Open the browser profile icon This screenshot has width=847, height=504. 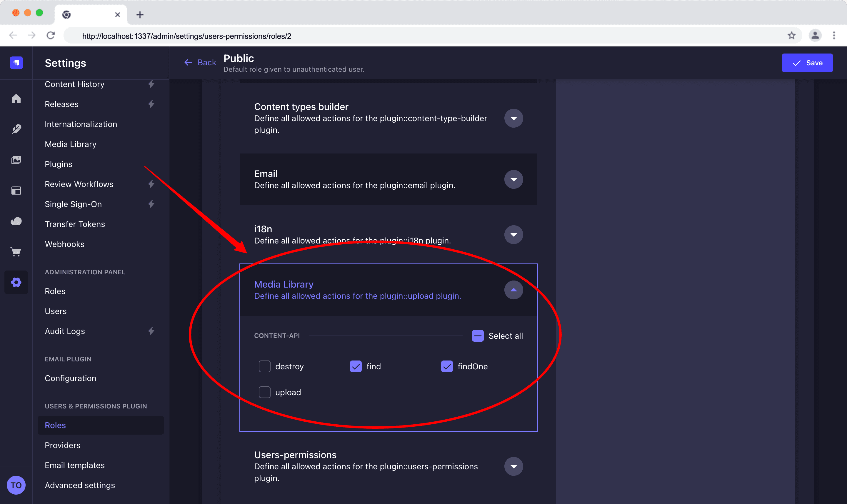pyautogui.click(x=815, y=35)
